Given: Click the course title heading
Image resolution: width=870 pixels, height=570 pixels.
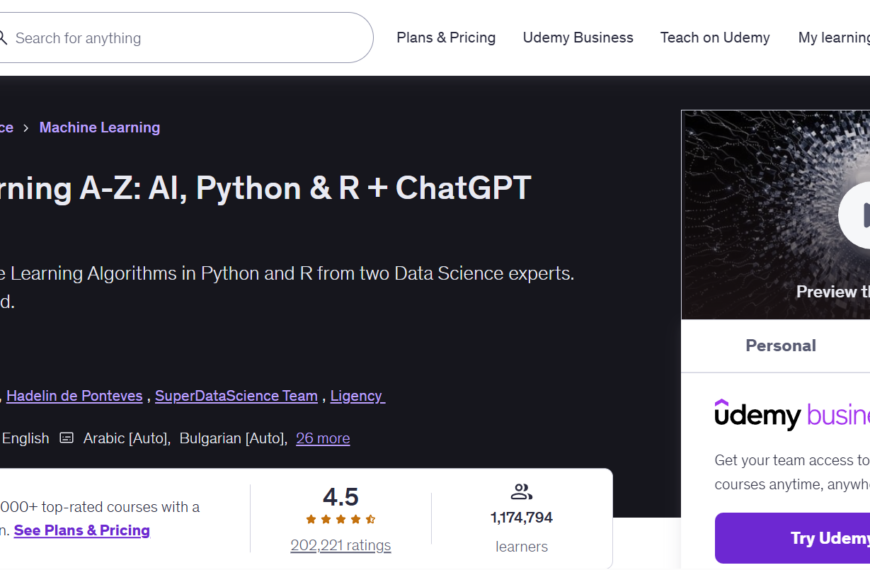Looking at the screenshot, I should click(x=266, y=188).
